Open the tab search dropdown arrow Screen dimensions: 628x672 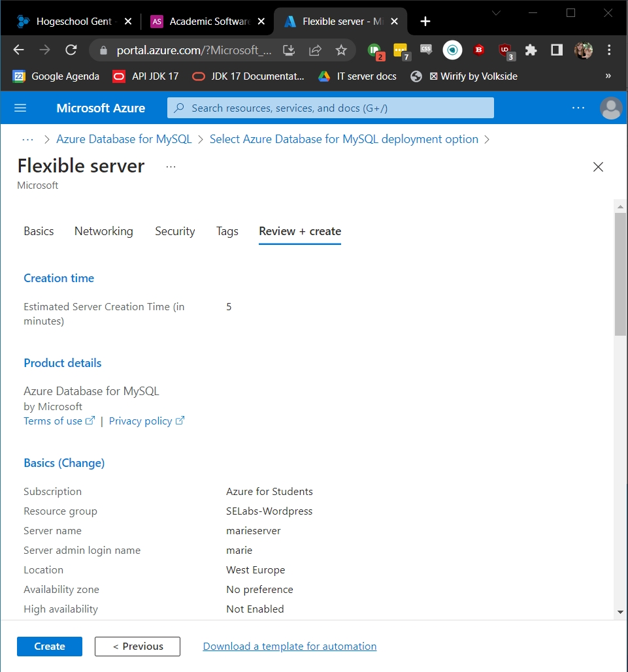click(496, 13)
